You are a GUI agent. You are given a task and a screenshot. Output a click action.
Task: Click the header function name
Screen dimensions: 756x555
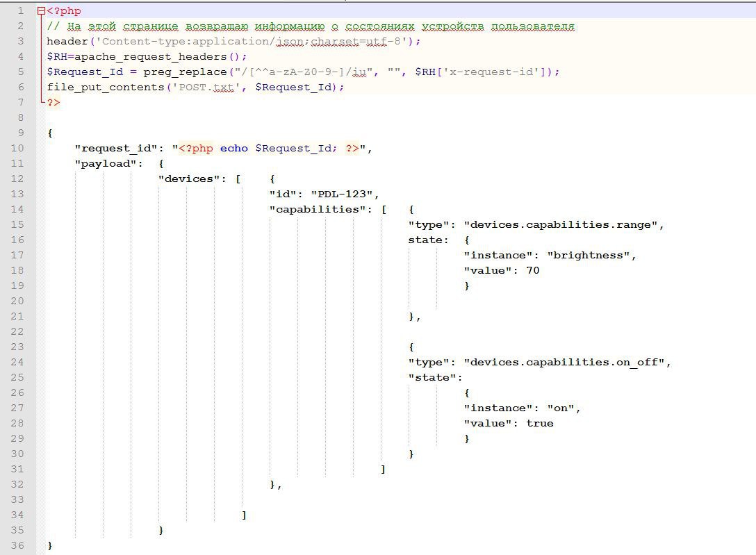click(67, 42)
